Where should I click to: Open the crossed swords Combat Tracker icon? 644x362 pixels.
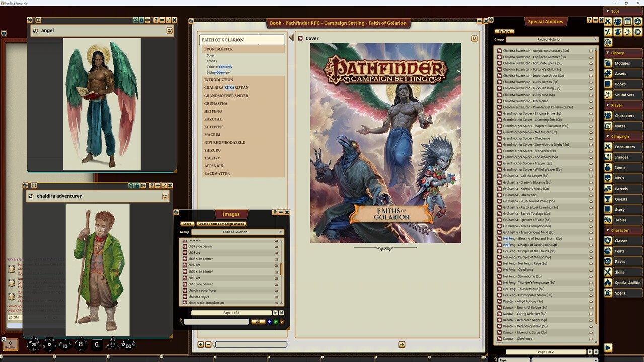click(608, 22)
